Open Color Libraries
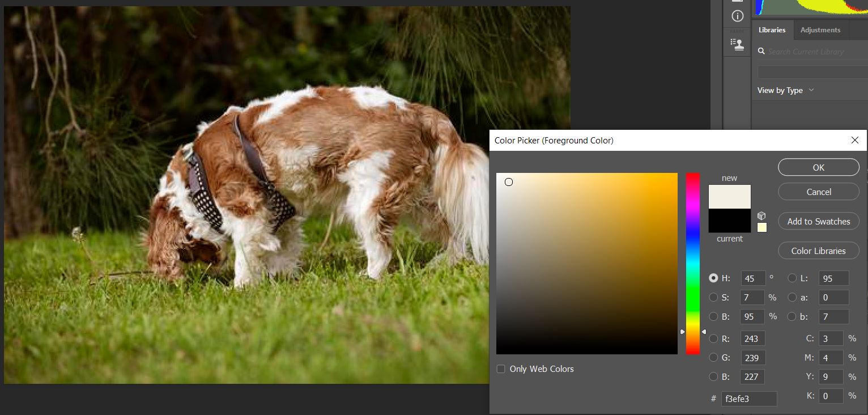The height and width of the screenshot is (415, 868). [818, 251]
